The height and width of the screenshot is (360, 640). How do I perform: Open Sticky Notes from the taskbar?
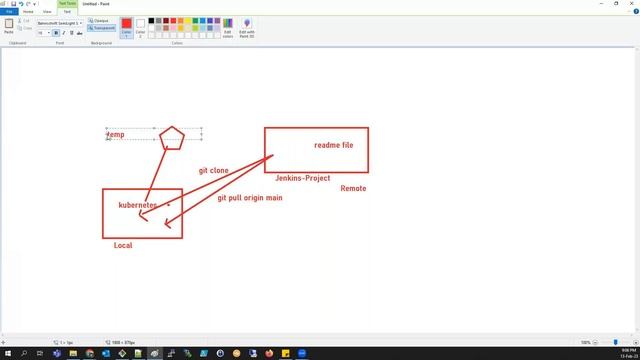285,353
